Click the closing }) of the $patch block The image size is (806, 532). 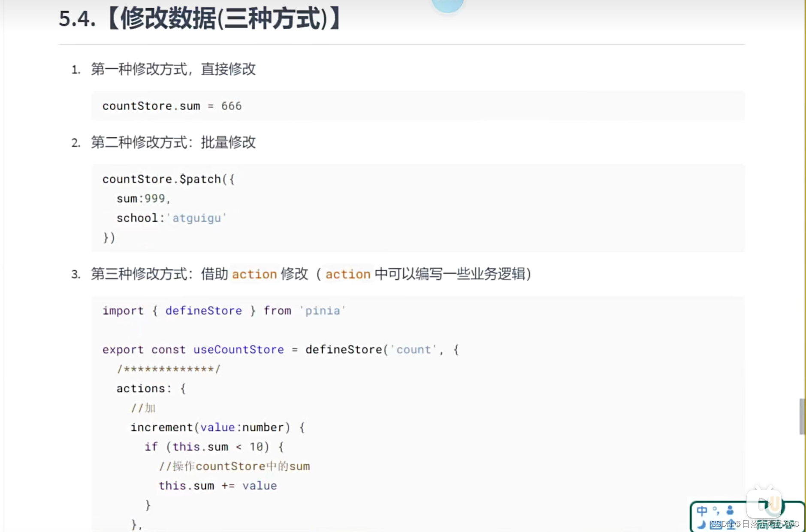pyautogui.click(x=109, y=237)
